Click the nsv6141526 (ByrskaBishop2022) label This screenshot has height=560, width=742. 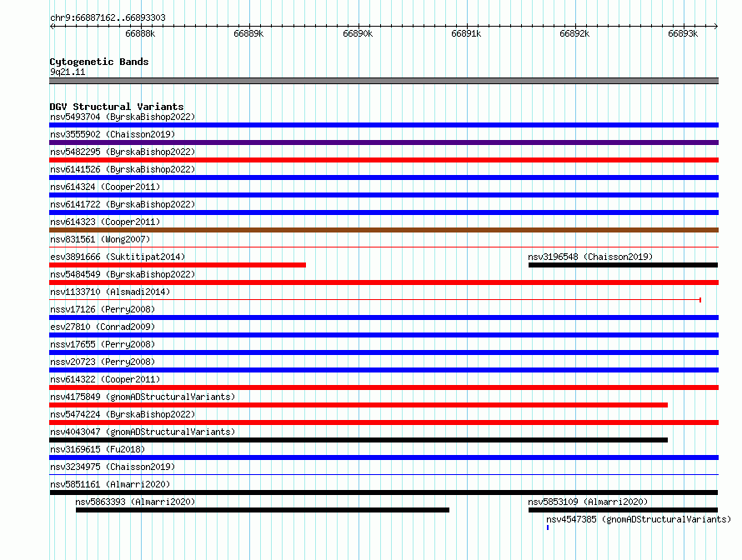pos(123,169)
